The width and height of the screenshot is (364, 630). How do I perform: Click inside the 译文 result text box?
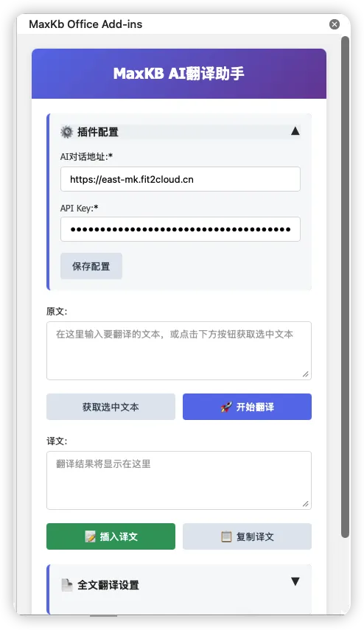pyautogui.click(x=179, y=480)
